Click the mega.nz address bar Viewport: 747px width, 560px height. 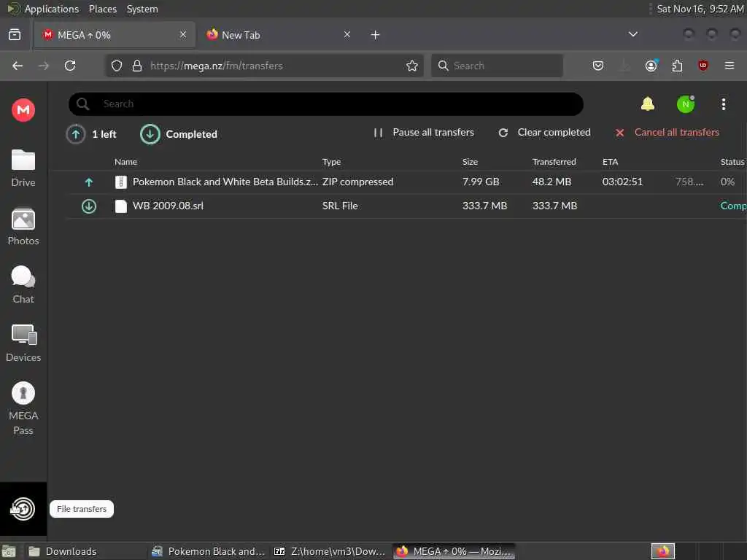pyautogui.click(x=264, y=66)
